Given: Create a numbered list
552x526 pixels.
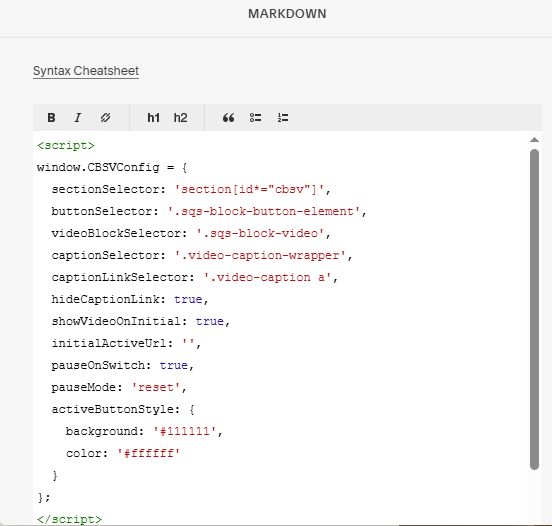Looking at the screenshot, I should coord(283,118).
